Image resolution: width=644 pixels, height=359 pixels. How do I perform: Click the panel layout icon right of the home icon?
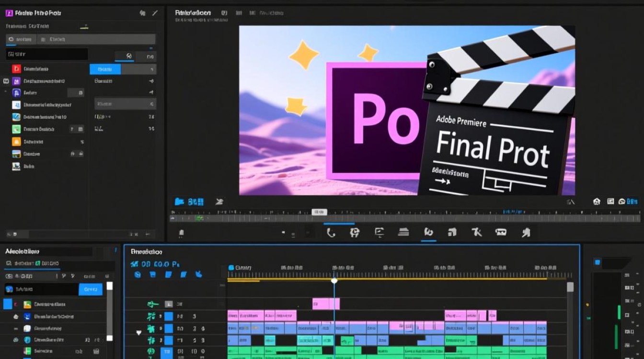pos(610,202)
